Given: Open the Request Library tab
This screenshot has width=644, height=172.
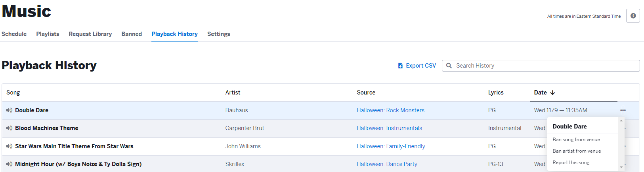Looking at the screenshot, I should [x=90, y=34].
